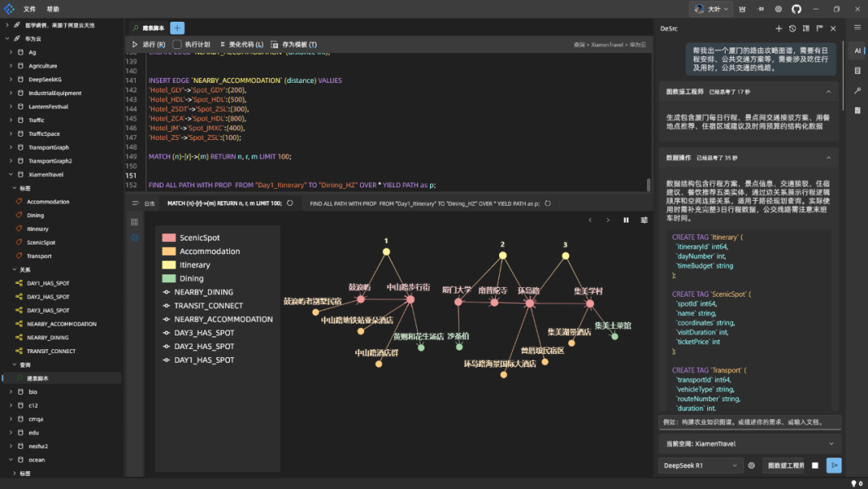The height and width of the screenshot is (489, 868).
Task: Toggle Itinerary legend color swatch
Action: pos(169,265)
